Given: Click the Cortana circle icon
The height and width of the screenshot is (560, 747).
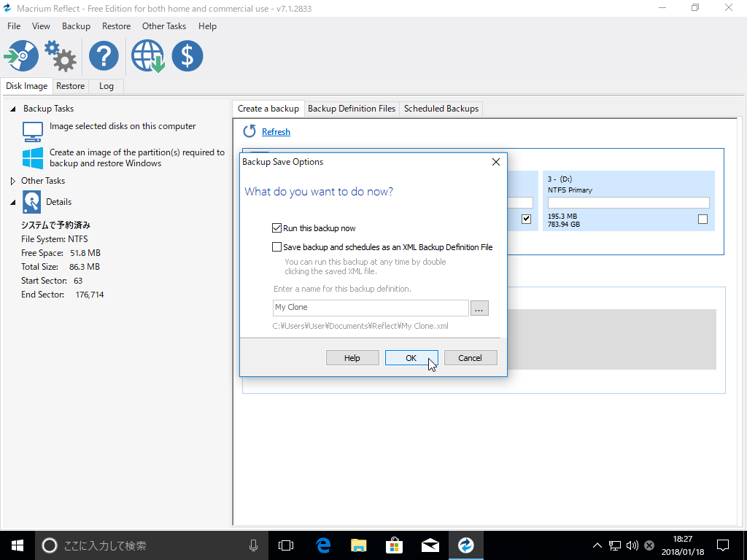Looking at the screenshot, I should pos(50,545).
